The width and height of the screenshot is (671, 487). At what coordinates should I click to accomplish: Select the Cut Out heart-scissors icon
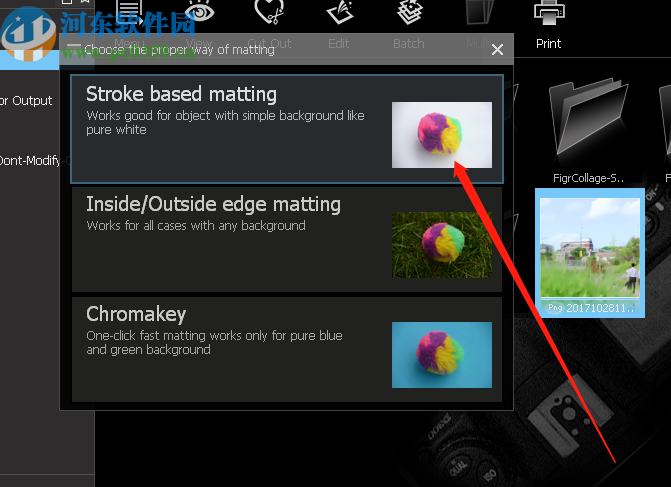pyautogui.click(x=269, y=12)
